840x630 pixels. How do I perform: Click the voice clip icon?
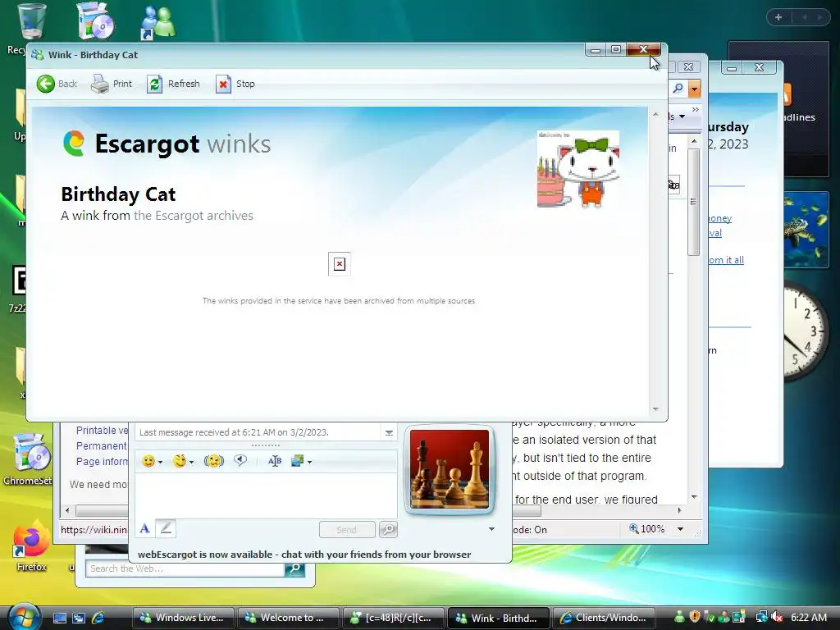[240, 461]
